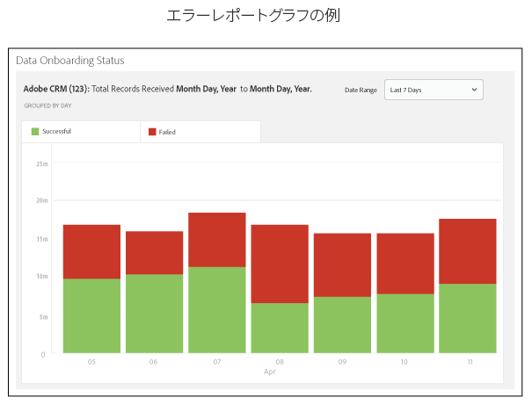Select the green successful bar for April 05

click(91, 315)
